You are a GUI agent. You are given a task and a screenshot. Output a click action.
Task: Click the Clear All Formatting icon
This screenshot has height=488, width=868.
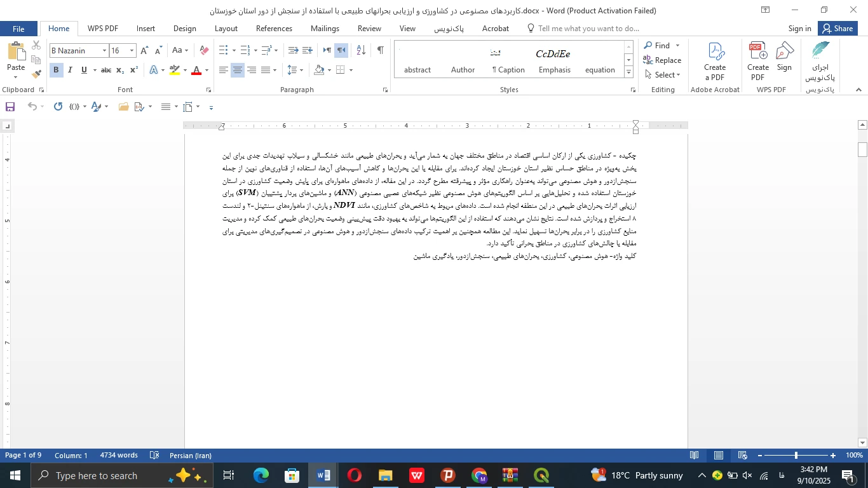(204, 51)
